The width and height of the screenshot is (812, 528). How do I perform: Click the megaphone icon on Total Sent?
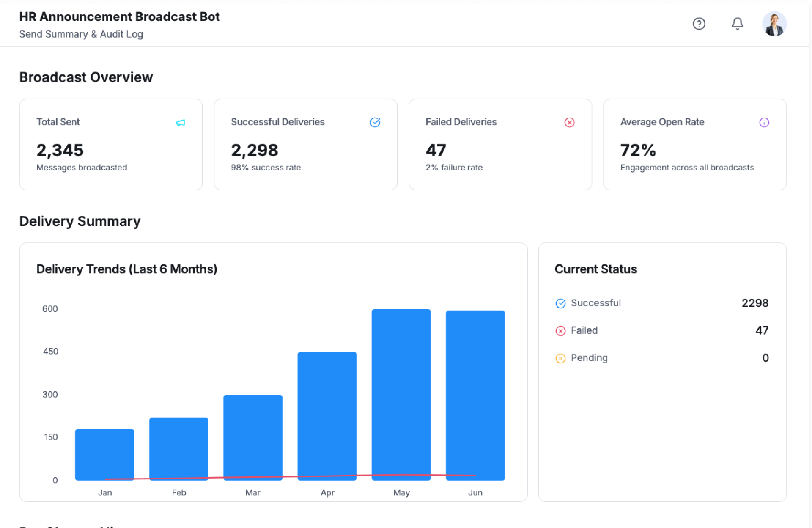pos(180,123)
